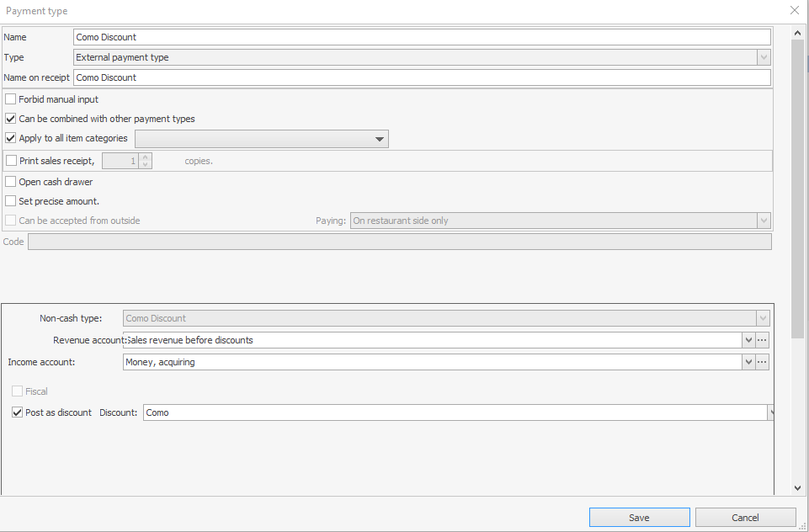Click ellipsis button beside Income account

(763, 362)
